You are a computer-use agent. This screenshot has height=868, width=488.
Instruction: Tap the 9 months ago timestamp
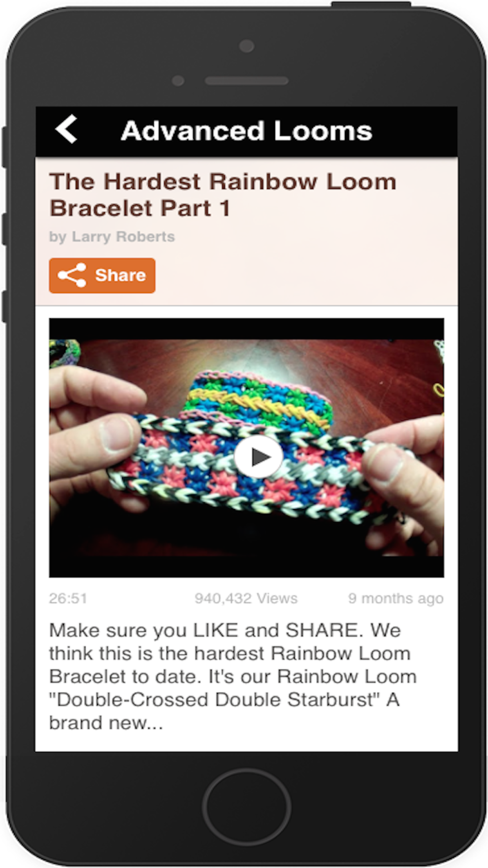tap(396, 598)
